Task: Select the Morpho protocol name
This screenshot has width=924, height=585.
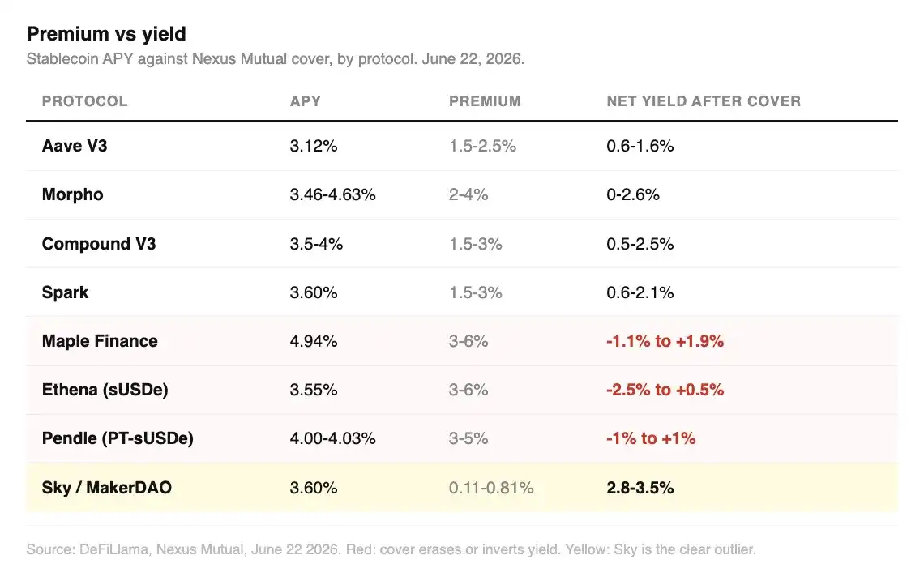Action: (72, 194)
